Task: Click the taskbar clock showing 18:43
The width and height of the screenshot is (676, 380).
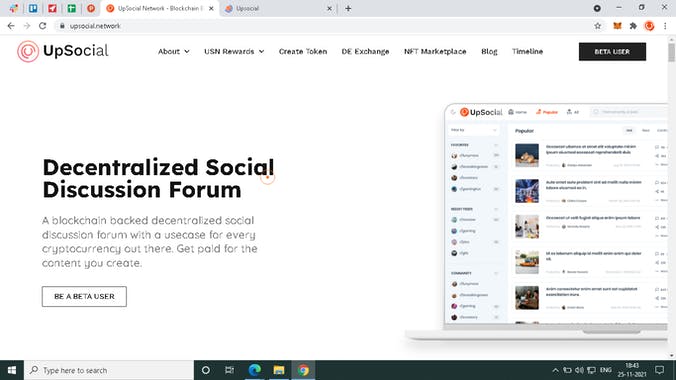Action: point(632,370)
